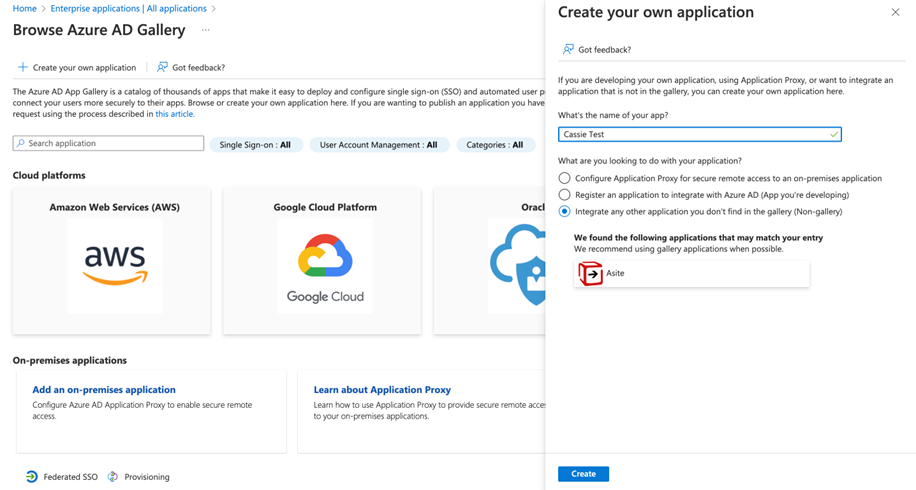Open the Single Sign-on filter
Viewport: 916px width, 490px height.
[255, 145]
